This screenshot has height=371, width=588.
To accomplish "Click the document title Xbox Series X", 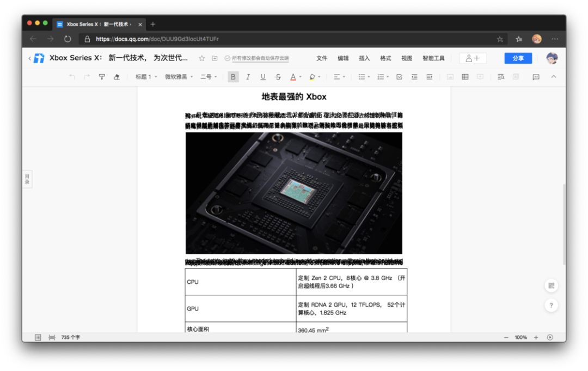I will pyautogui.click(x=119, y=58).
